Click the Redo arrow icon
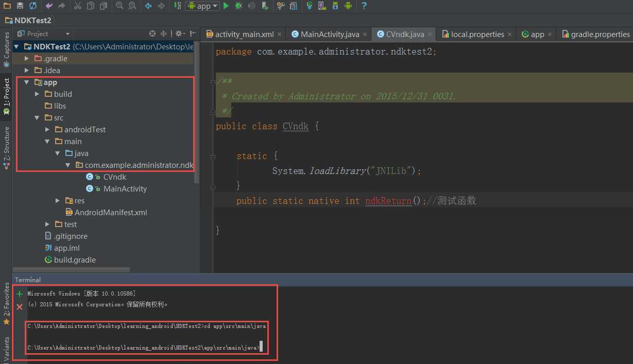Screen dimensions: 633x364 (62, 6)
